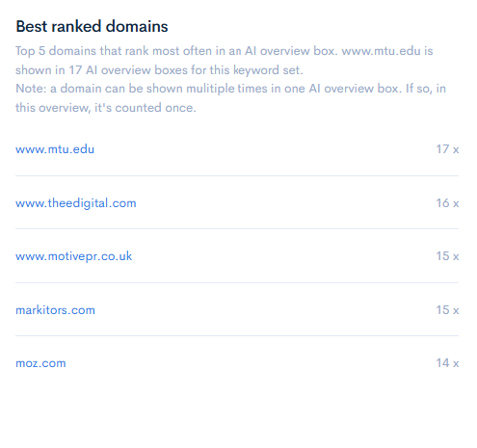Open the markitors.com domain link
The height and width of the screenshot is (448, 477).
[55, 310]
